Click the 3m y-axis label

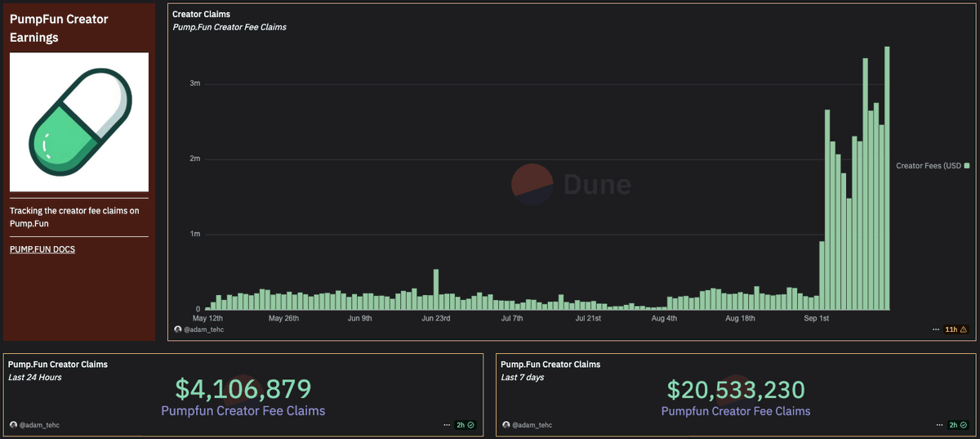point(195,83)
